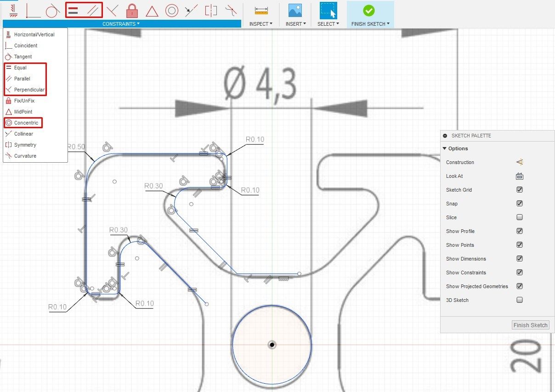
Task: Select the Curvature constraint toolbar icon
Action: coord(231,10)
